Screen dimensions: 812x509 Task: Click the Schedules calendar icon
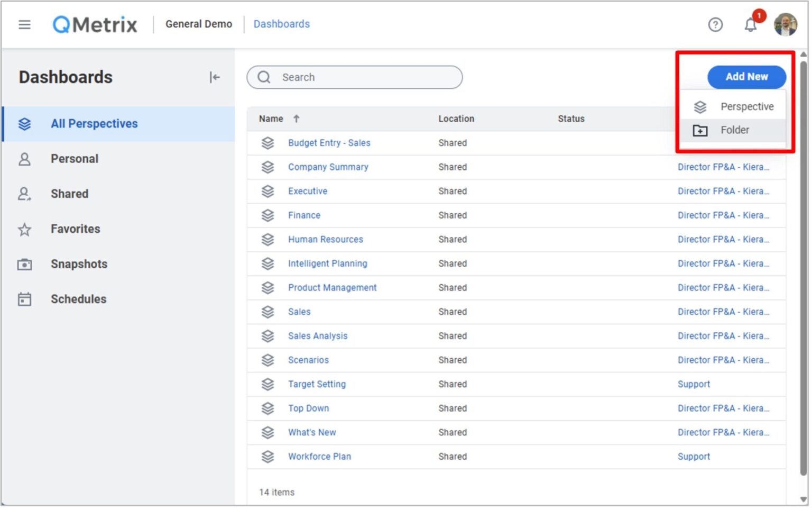(24, 299)
